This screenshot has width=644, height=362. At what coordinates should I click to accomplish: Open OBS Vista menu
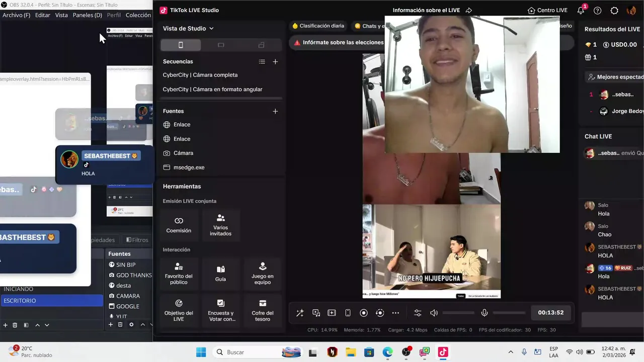click(x=61, y=15)
